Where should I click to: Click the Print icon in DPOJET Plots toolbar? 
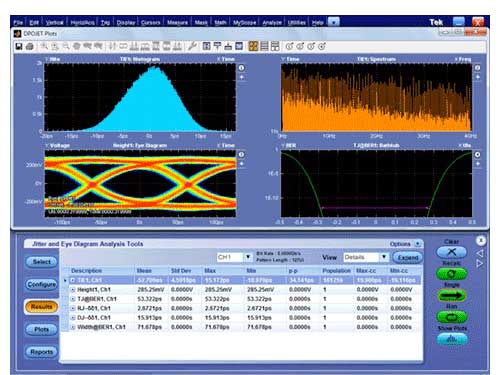[30, 46]
